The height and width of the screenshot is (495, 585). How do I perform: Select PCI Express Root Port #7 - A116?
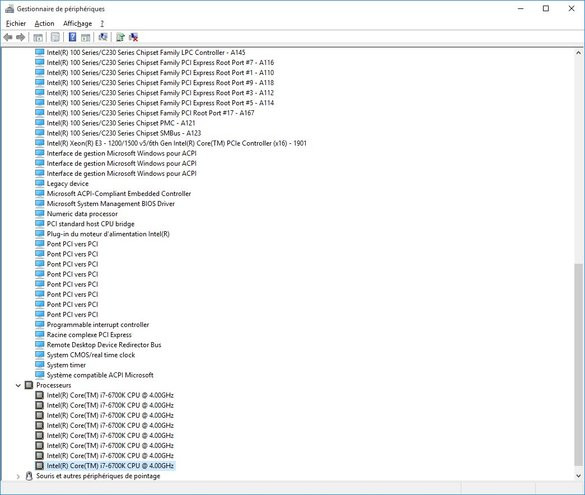click(160, 63)
